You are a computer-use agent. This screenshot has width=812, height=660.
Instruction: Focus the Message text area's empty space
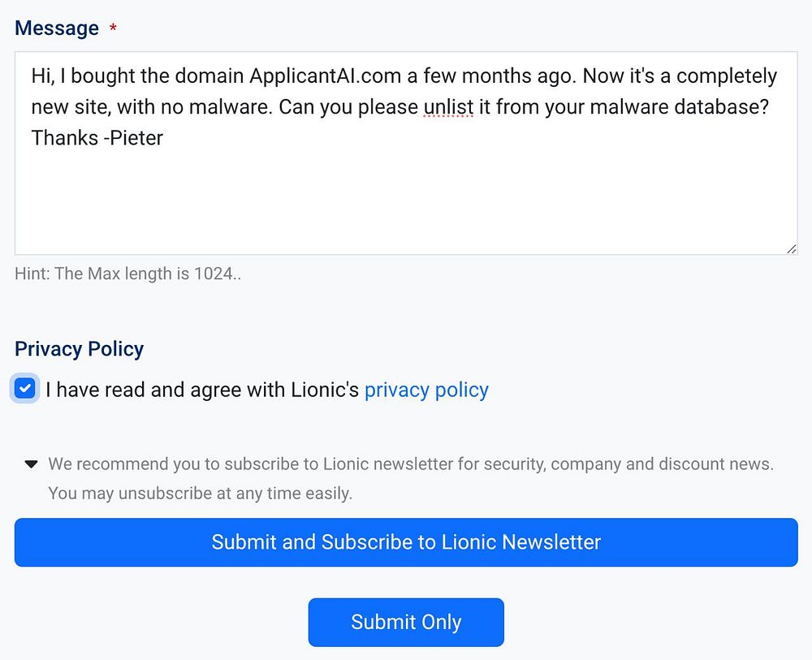(x=406, y=203)
